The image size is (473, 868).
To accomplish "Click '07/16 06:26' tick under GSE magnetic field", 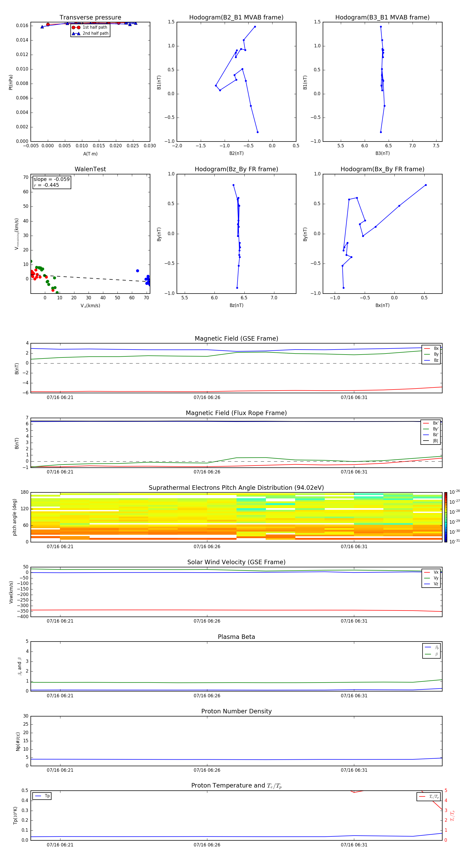I will [x=207, y=398].
